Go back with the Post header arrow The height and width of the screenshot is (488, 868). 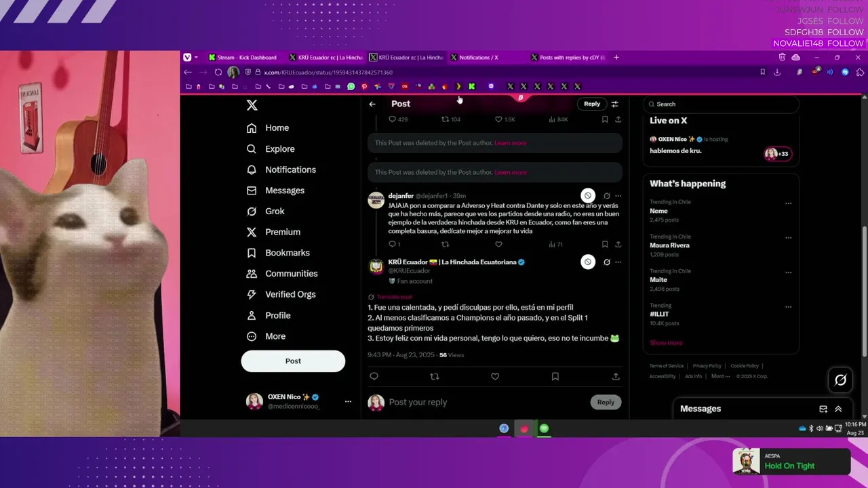(x=372, y=104)
